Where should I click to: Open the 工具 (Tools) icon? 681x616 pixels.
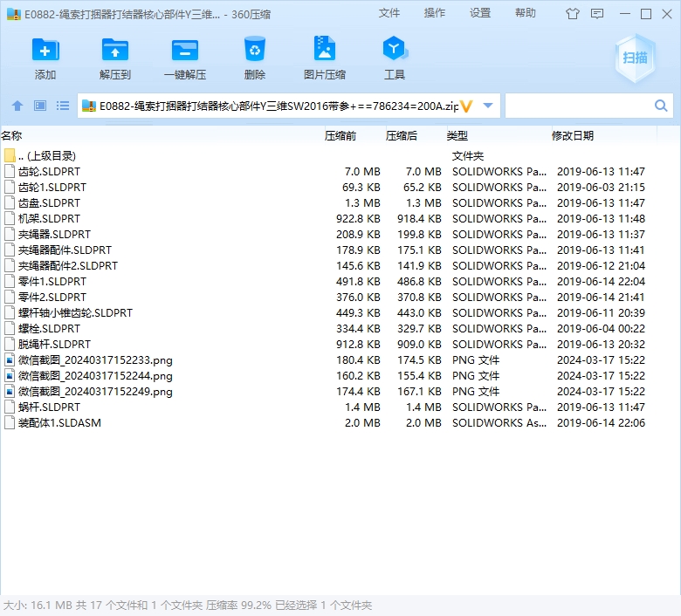[395, 49]
